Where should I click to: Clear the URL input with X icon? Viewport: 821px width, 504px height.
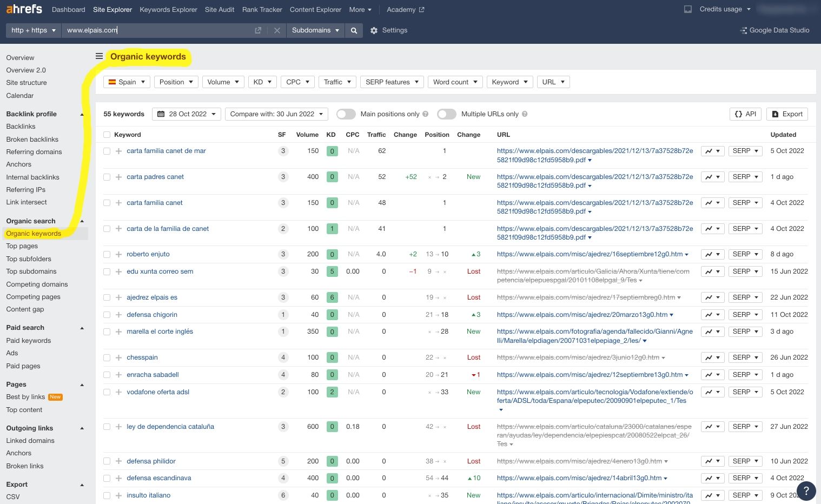point(277,31)
